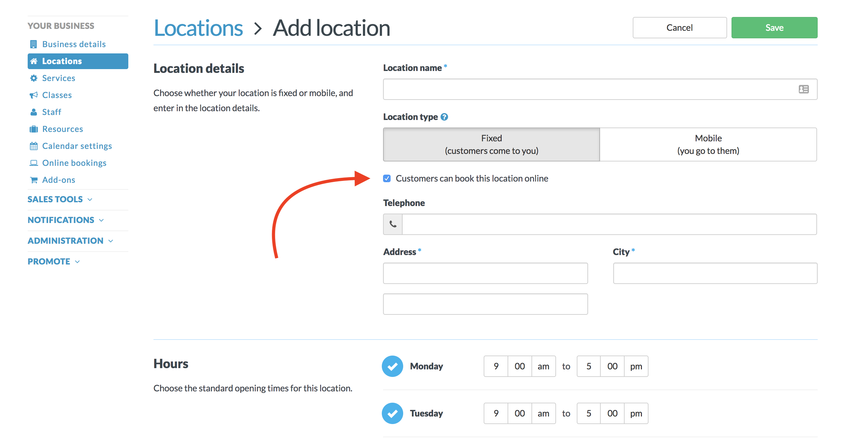Open the Location type help icon
The height and width of the screenshot is (441, 868).
444,117
